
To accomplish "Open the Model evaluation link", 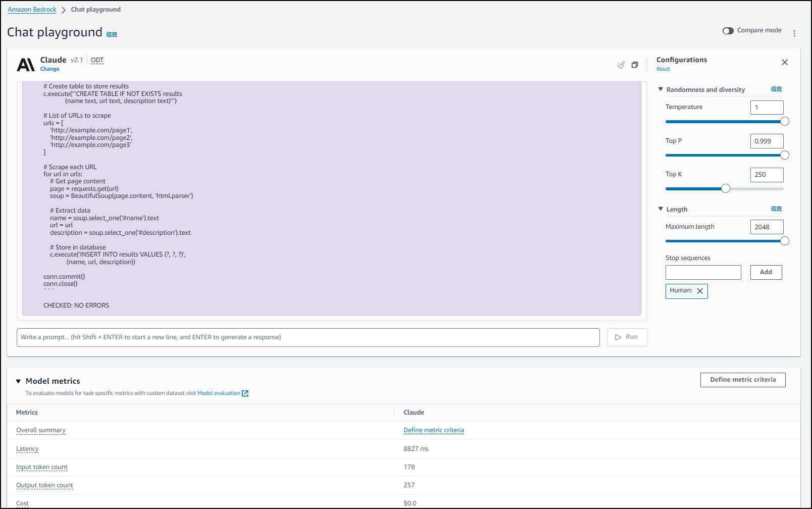I will (219, 393).
